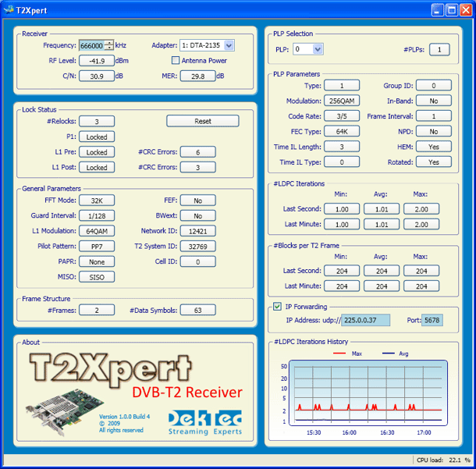
Task: Click the DekTec Streaming Experts logo
Action: point(205,422)
